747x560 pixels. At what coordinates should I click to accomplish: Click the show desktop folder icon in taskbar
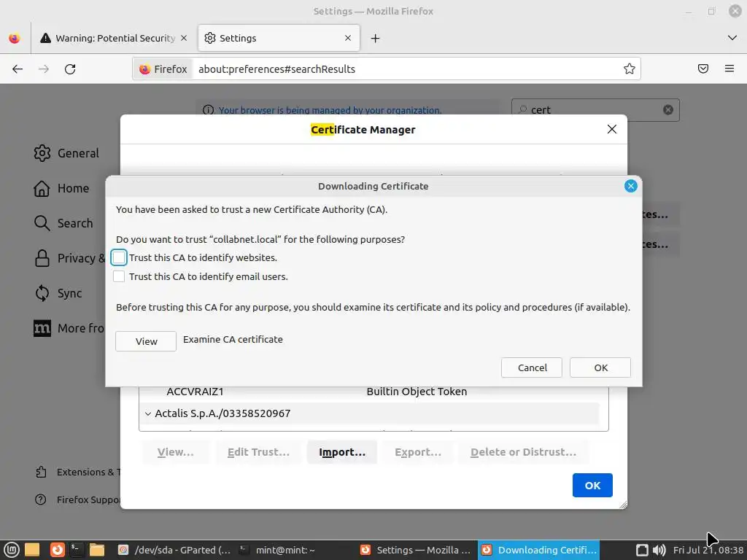32,550
